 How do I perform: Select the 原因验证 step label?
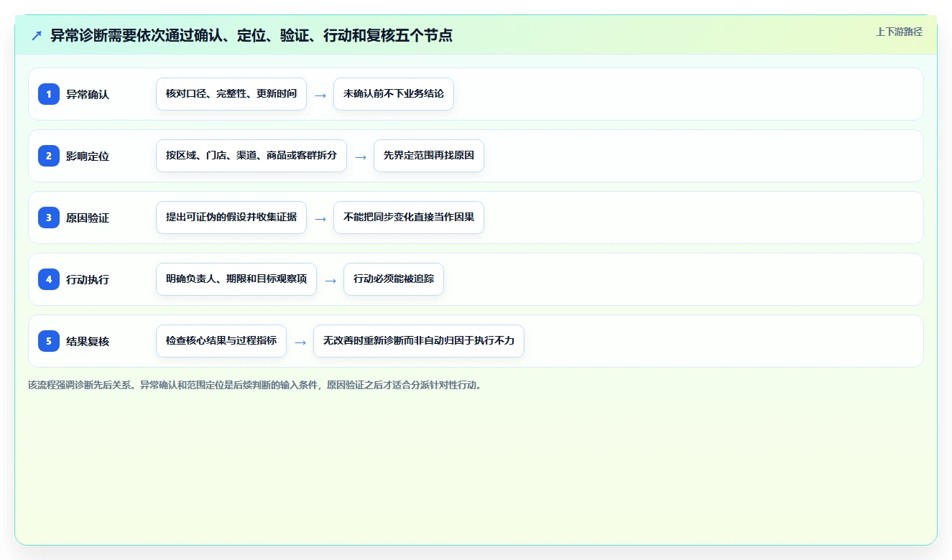point(88,218)
